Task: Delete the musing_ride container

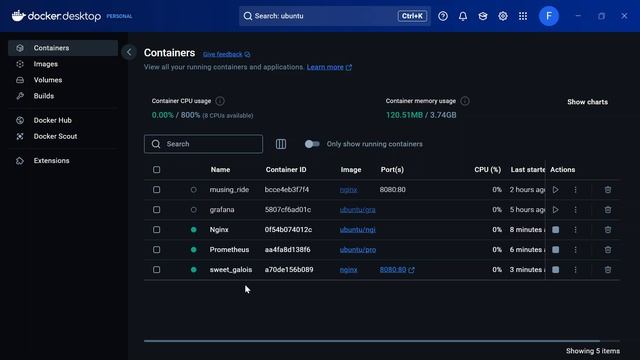Action: [608, 190]
